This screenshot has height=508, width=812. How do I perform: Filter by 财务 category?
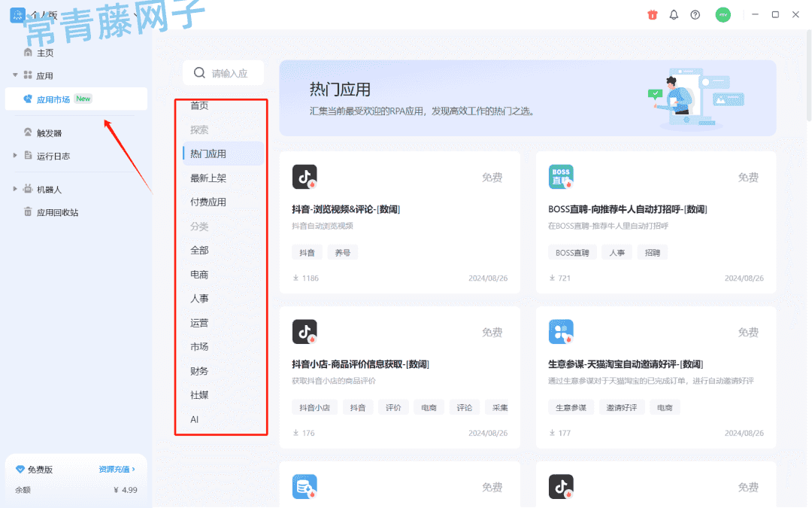point(199,371)
